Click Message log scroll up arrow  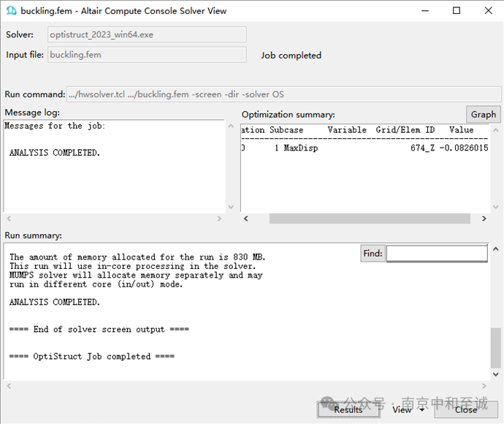[231, 126]
